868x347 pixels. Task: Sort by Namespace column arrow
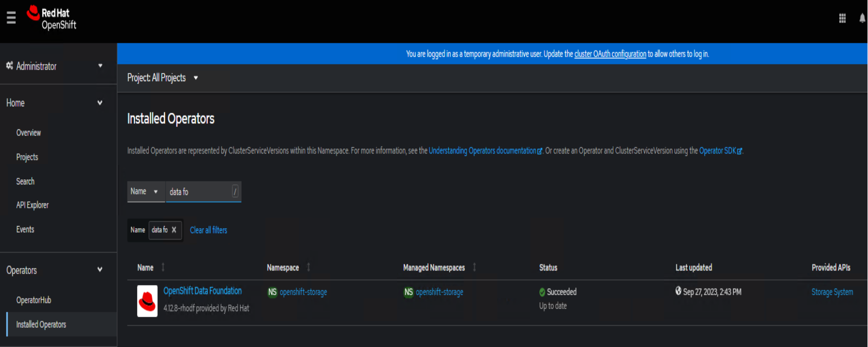[x=308, y=267]
